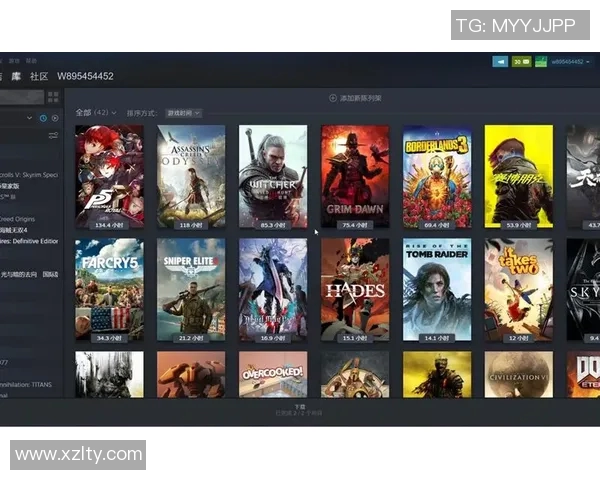Click the library search input field
The width and height of the screenshot is (600, 480).
20,97
